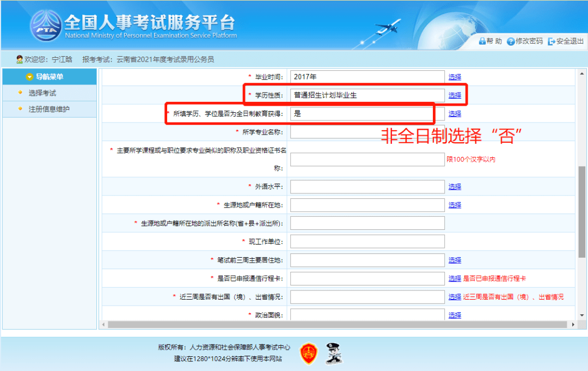
Task: Click the red shield badge in footer
Action: tap(309, 354)
